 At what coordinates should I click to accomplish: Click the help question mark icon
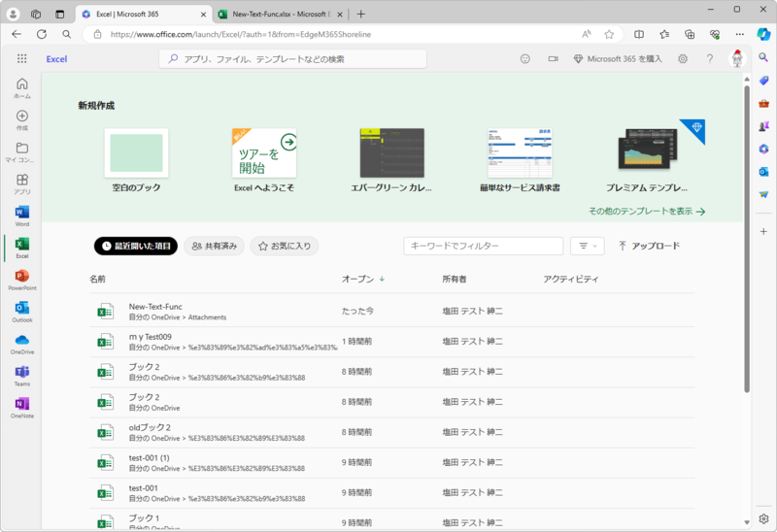[x=710, y=59]
